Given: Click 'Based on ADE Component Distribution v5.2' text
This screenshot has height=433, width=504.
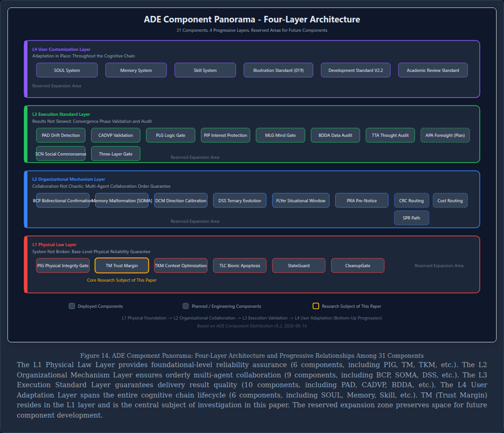Looking at the screenshot, I should [252, 326].
